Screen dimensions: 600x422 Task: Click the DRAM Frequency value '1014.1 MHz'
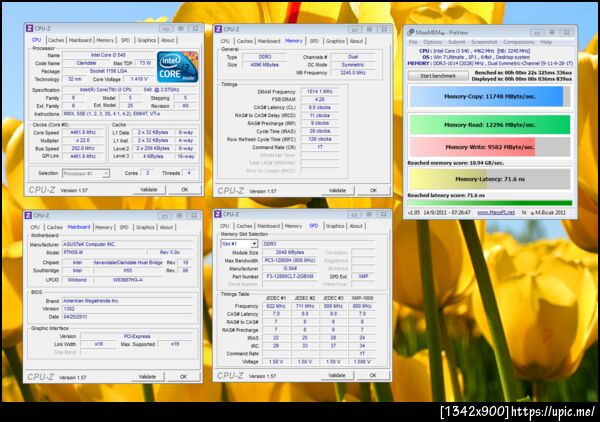[320, 91]
